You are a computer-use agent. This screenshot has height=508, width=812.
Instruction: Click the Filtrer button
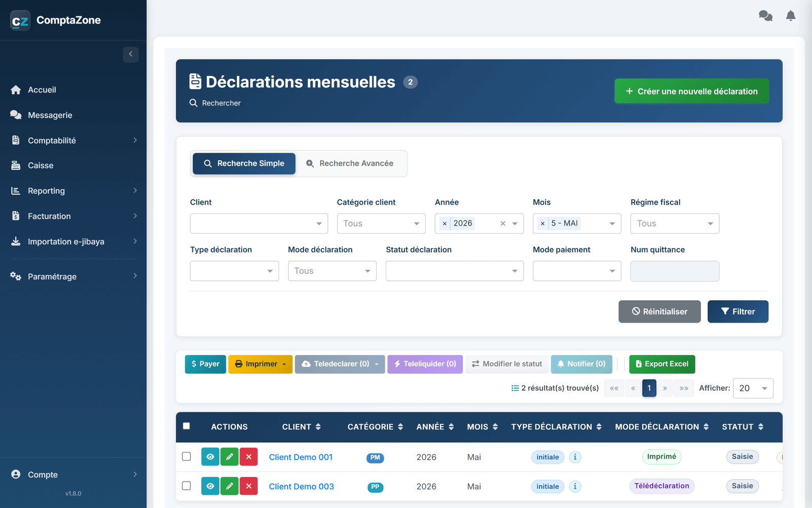[x=738, y=311]
